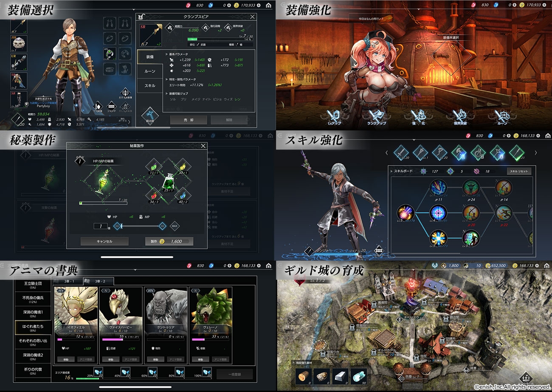Click the home icon in the 装備選択 header
The image size is (552, 392).
(268, 6)
